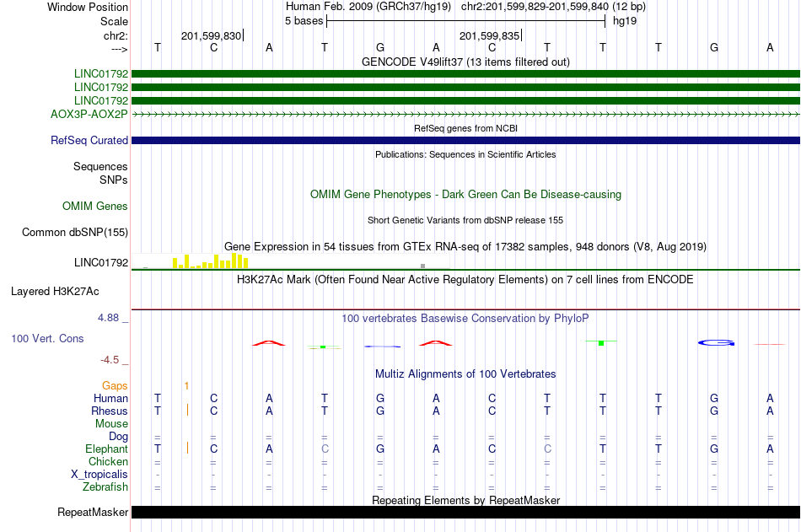Open the H3K27Ac Mark track title
Screen dimensions: 801x532
(x=465, y=280)
